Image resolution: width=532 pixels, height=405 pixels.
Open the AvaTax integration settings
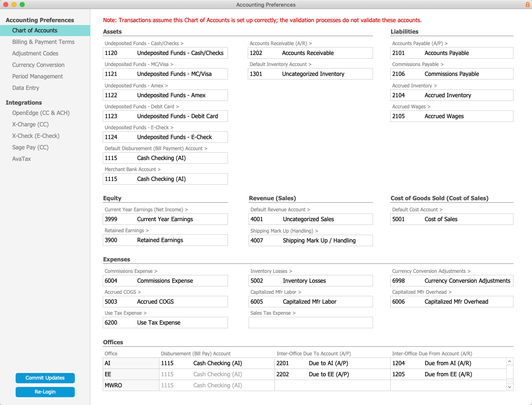point(21,159)
